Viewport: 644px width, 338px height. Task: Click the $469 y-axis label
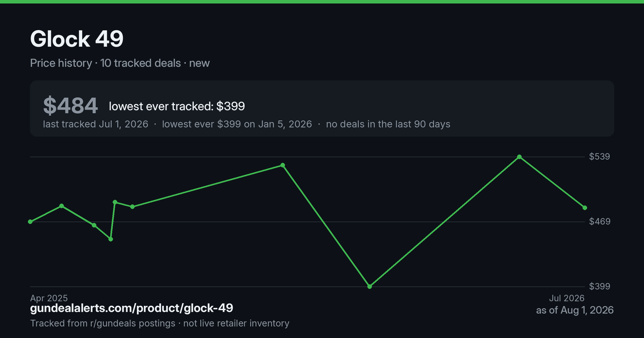[600, 222]
